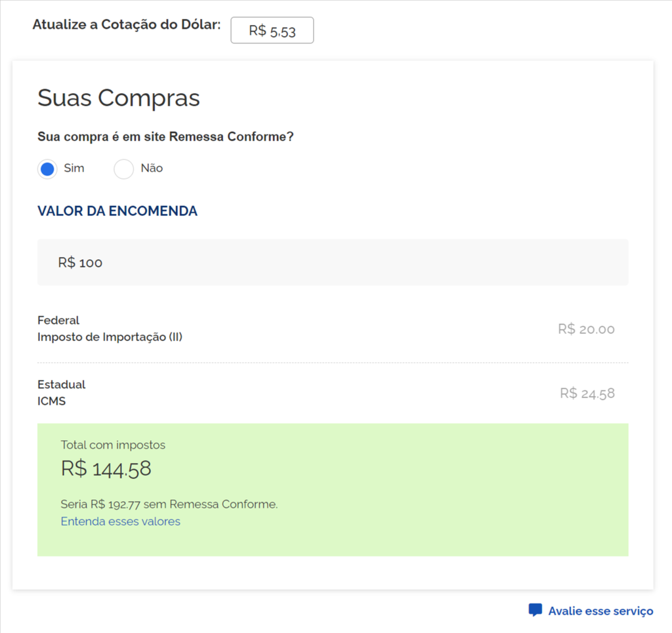Click the total R$ 144.58
The image size is (672, 633).
[x=106, y=468]
